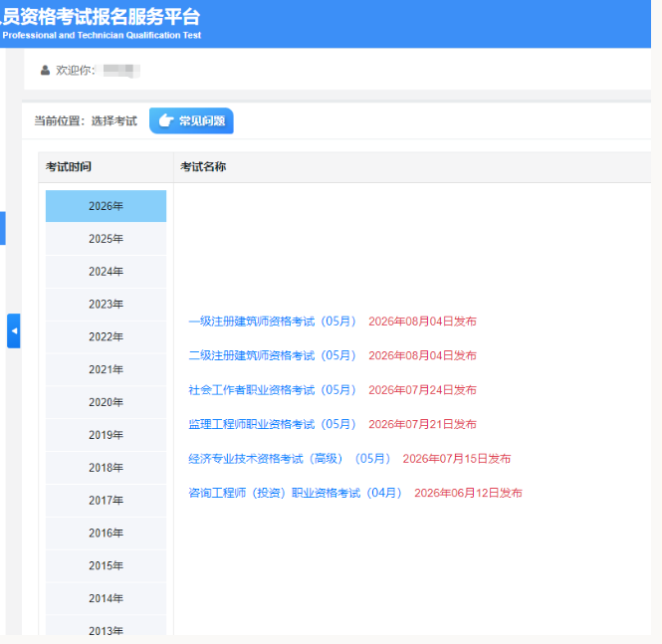662x644 pixels.
Task: Click 2026年08月04日发布 beside 一级注册建筑师
Action: click(423, 322)
